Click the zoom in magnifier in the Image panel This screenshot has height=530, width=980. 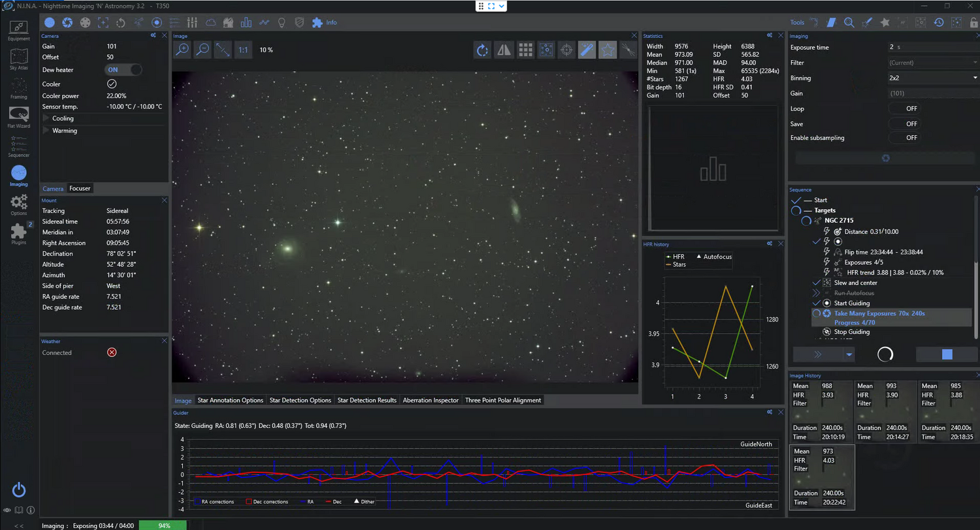pos(182,50)
